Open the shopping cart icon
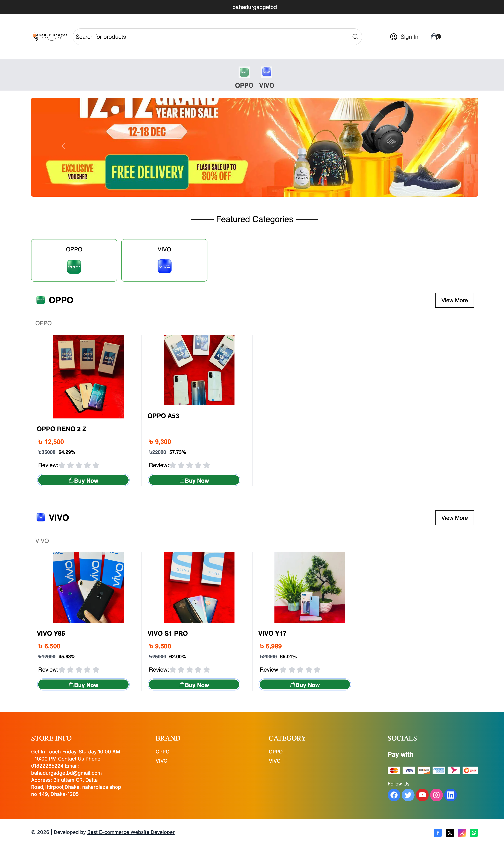The height and width of the screenshot is (844, 504). pos(435,37)
